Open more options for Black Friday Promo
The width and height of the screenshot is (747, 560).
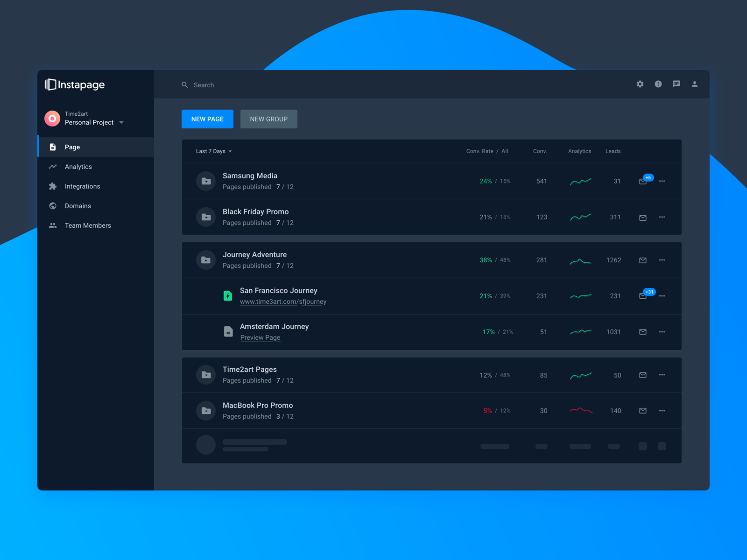coord(662,217)
